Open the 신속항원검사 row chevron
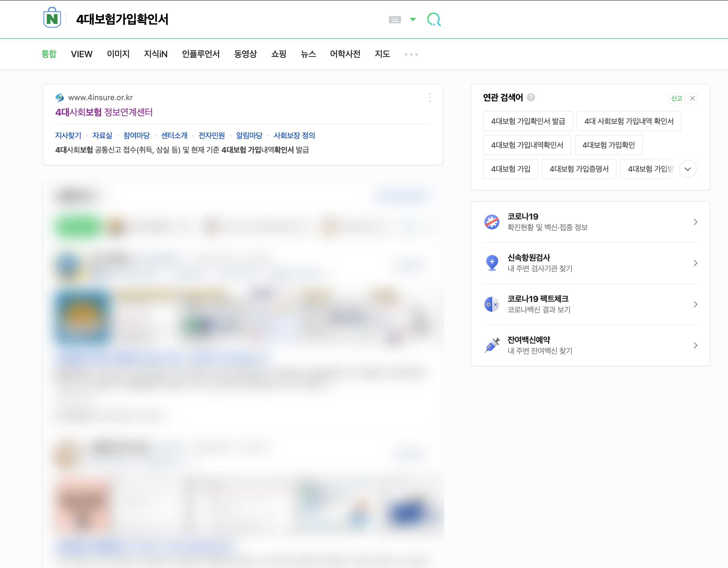This screenshot has height=568, width=728. pyautogui.click(x=695, y=263)
